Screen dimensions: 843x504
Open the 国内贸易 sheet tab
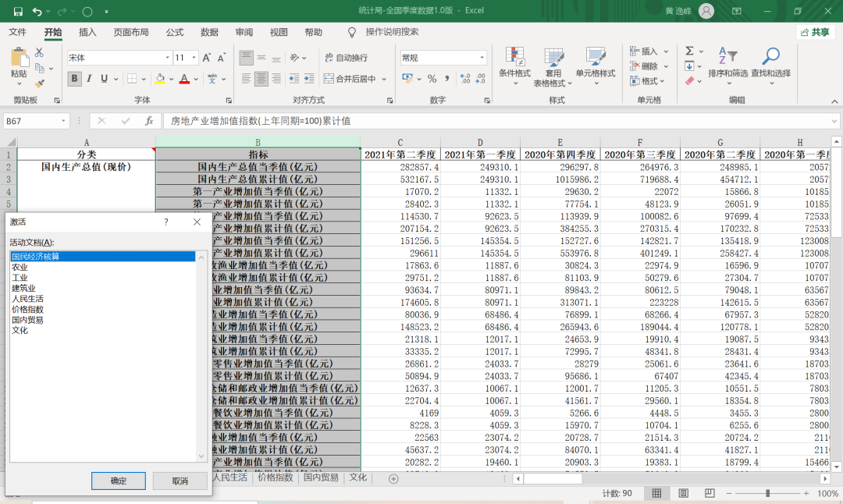(321, 477)
